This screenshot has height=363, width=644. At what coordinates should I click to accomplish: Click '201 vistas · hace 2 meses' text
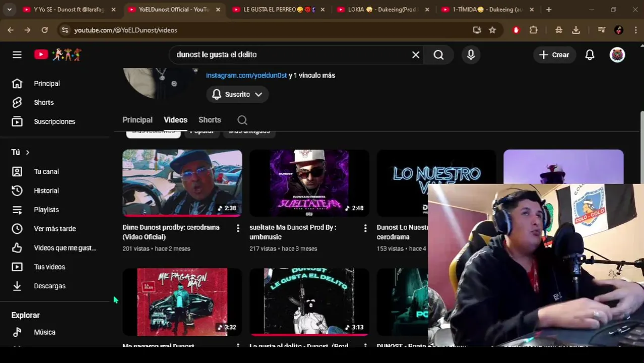tap(156, 249)
